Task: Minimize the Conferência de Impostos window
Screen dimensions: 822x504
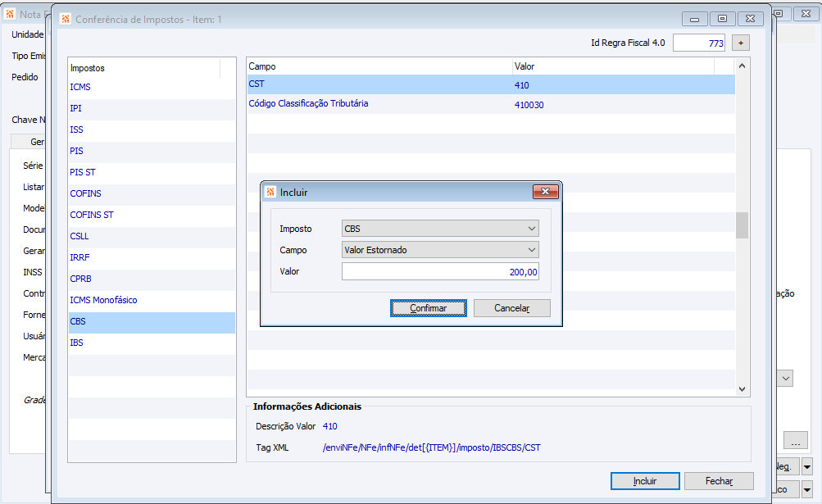Action: coord(695,19)
